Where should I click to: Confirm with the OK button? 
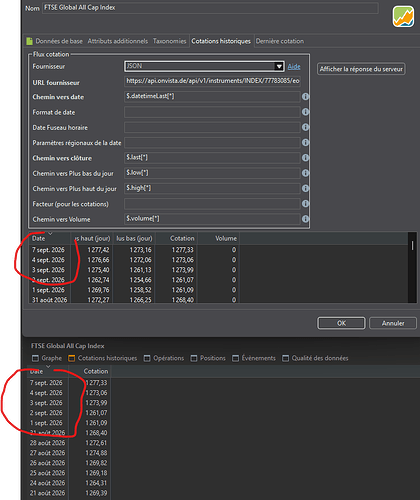coord(341,323)
